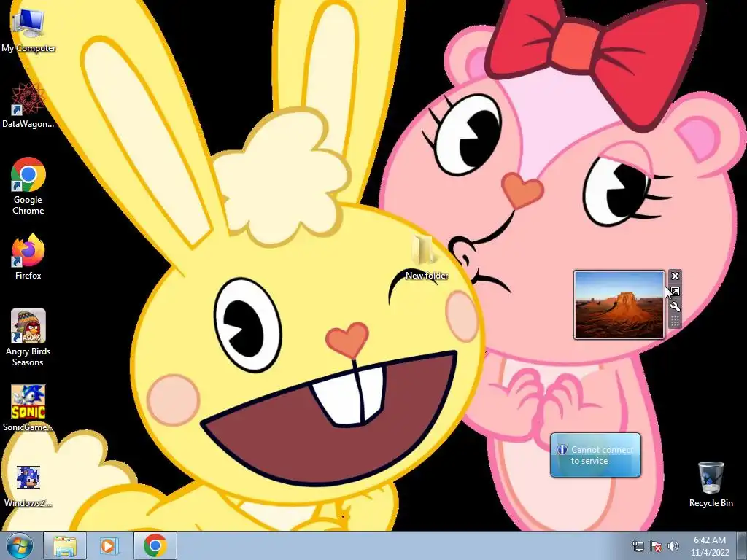Click the gadget drag handle grip
Image resolution: width=747 pixels, height=560 pixels.
675,322
